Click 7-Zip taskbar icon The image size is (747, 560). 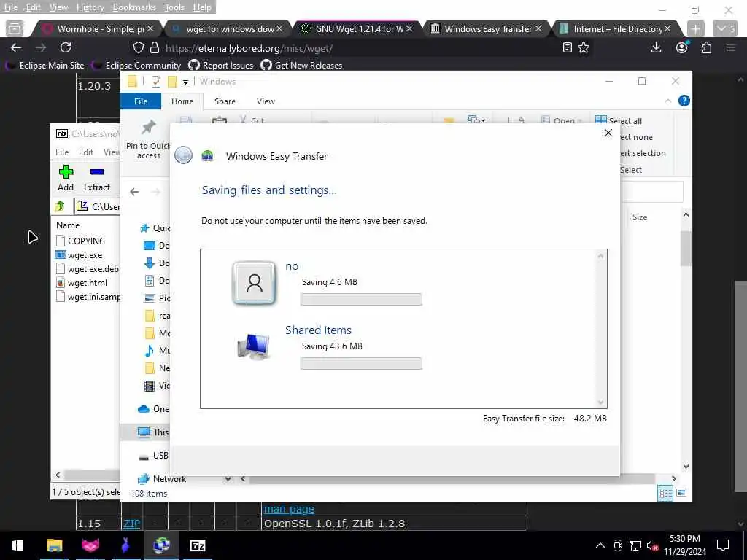tap(197, 545)
